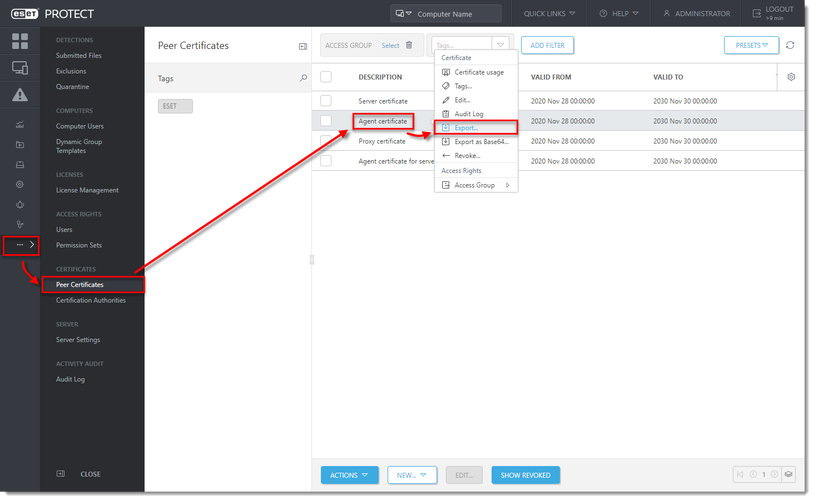
Task: Go to previous page icon
Action: [x=753, y=474]
